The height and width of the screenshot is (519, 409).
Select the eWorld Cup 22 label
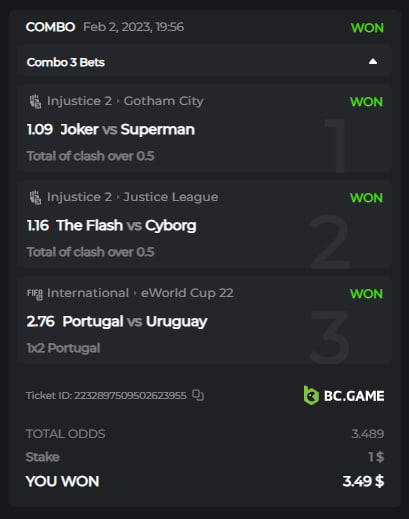187,293
